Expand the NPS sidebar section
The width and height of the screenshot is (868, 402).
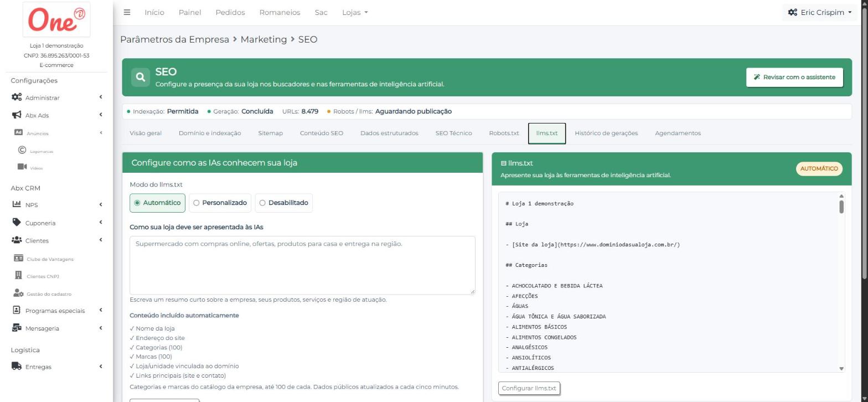101,204
